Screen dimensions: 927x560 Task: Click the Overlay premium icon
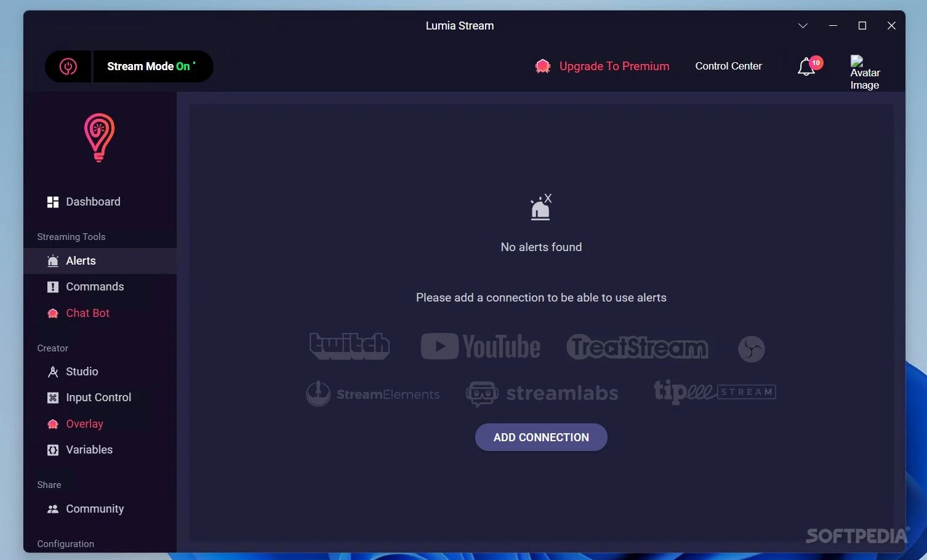(53, 424)
